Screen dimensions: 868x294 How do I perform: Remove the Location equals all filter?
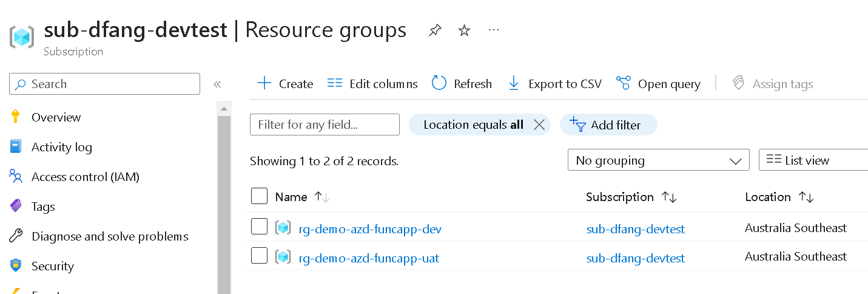pos(539,125)
